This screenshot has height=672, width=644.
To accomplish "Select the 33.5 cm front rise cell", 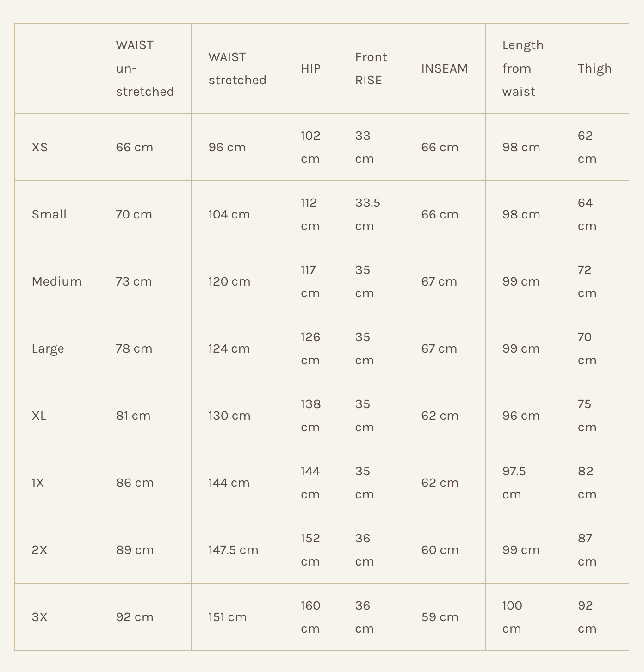I will pos(367,214).
